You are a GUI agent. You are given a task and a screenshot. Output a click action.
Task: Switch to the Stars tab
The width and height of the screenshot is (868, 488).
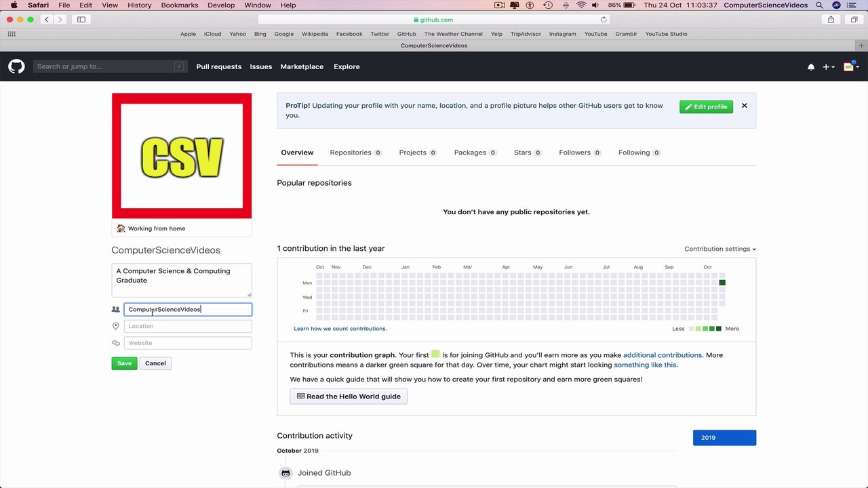(528, 152)
